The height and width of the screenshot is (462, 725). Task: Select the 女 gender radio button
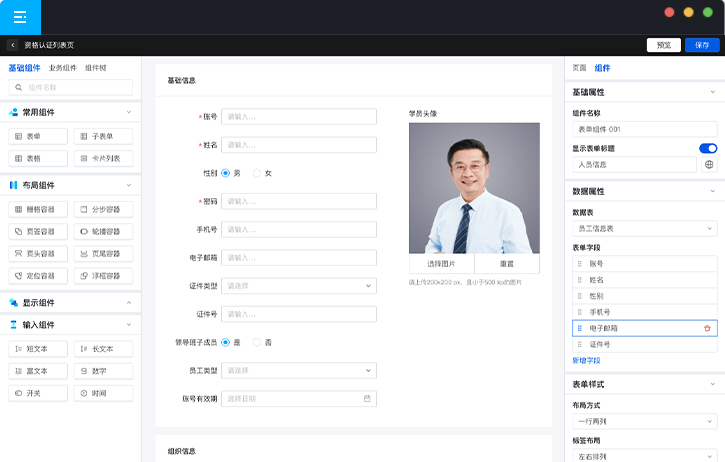257,173
